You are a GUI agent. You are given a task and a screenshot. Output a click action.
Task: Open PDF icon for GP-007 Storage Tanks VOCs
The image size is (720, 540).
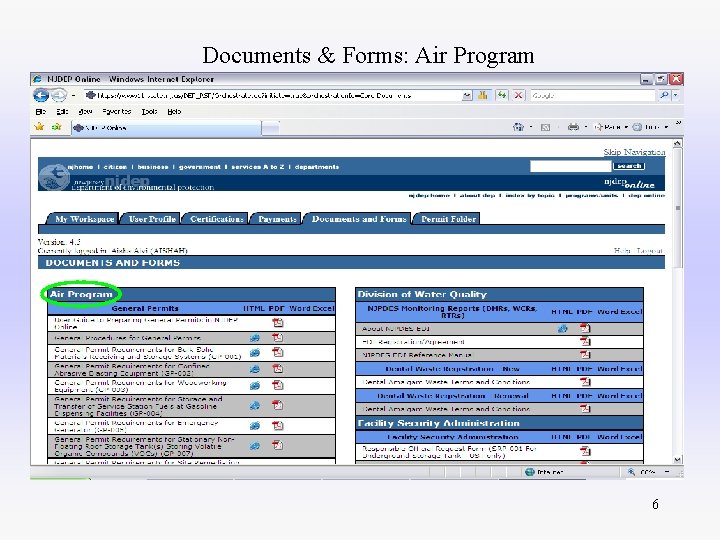pos(277,445)
